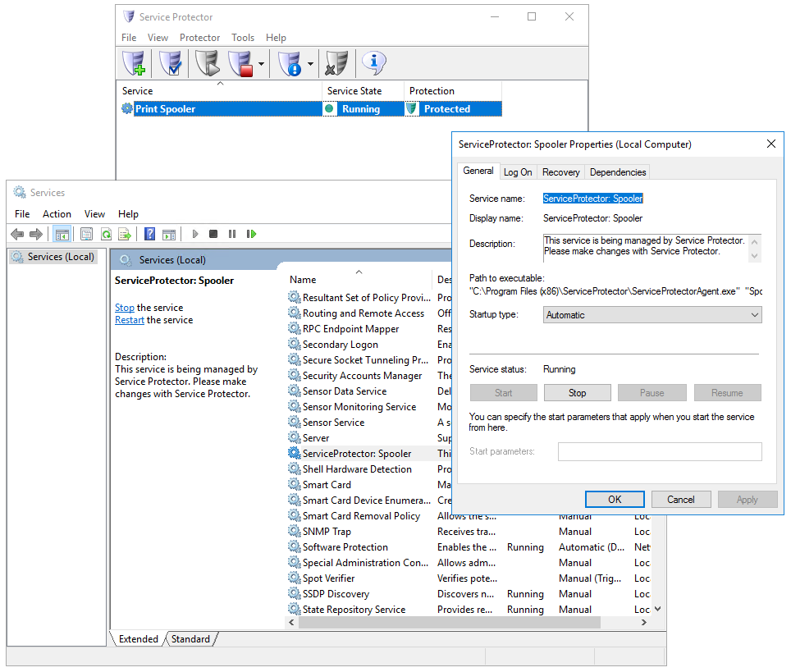This screenshot has width=791, height=672.
Task: Click the down arrow of the Description scrollbar
Action: click(755, 256)
